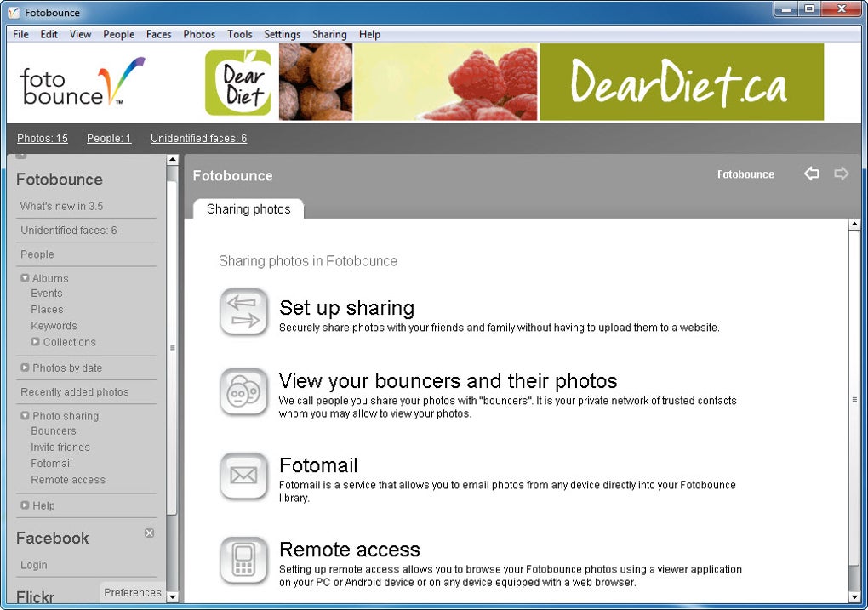Open Recently added photos
Viewport: 868px width, 610px height.
(75, 392)
